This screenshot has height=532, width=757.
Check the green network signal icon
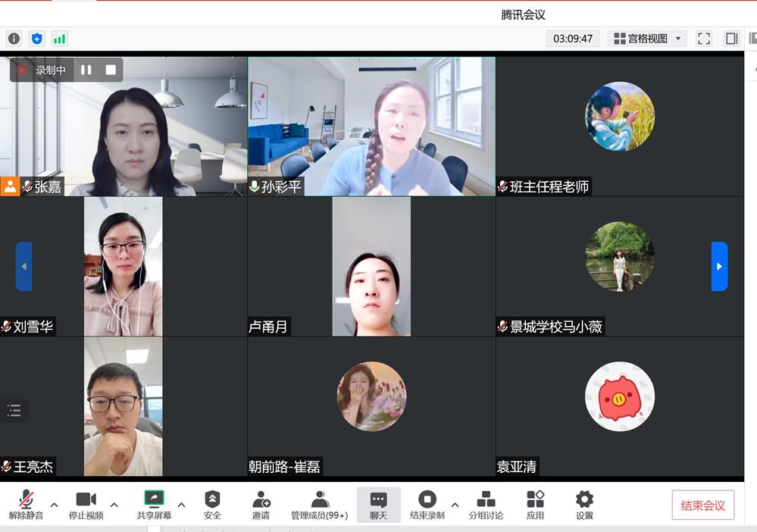point(59,39)
